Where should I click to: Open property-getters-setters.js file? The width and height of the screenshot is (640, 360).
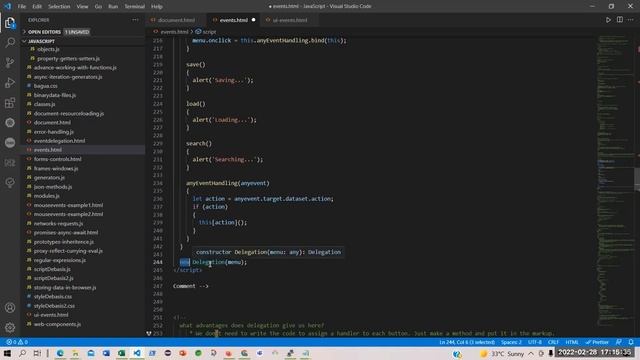68,58
